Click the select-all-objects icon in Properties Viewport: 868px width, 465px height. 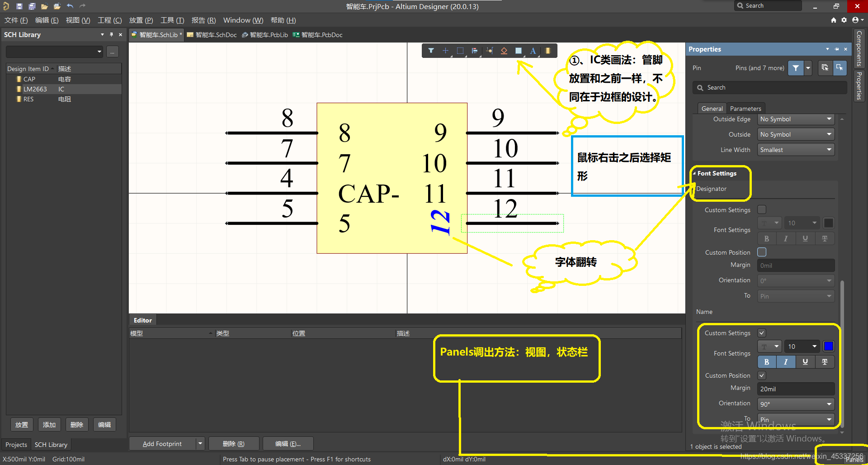(x=825, y=67)
